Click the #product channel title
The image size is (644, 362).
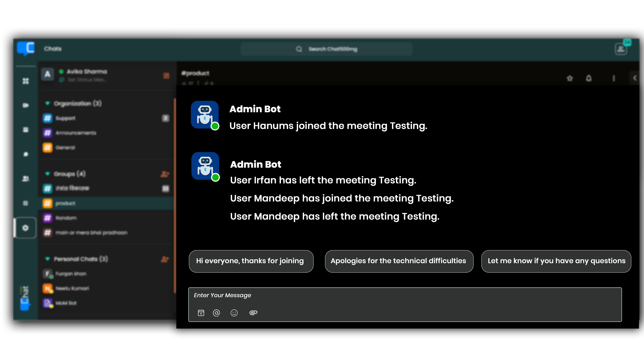tap(195, 73)
